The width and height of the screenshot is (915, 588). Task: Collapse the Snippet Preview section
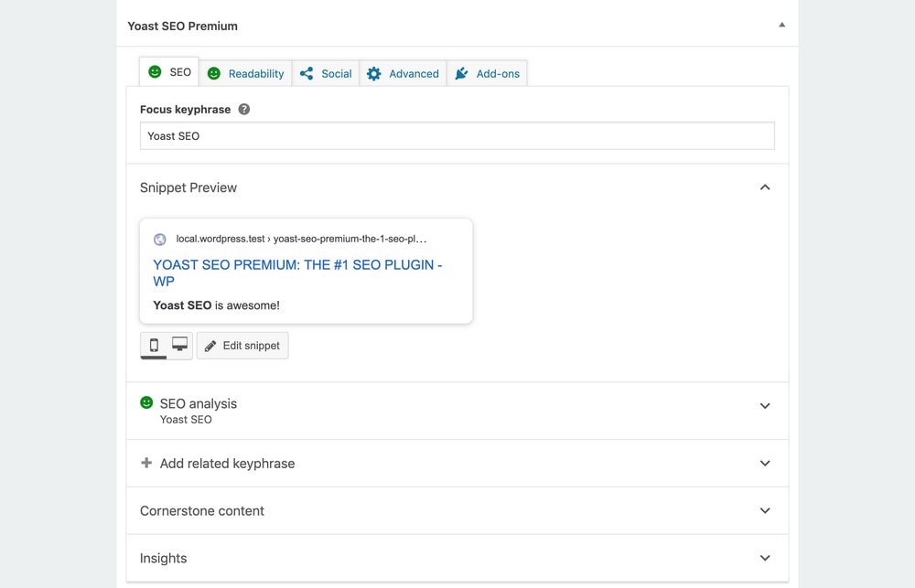point(765,187)
